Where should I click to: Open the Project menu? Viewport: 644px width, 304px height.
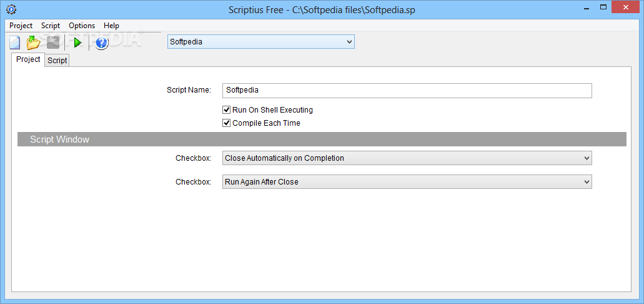pyautogui.click(x=21, y=26)
